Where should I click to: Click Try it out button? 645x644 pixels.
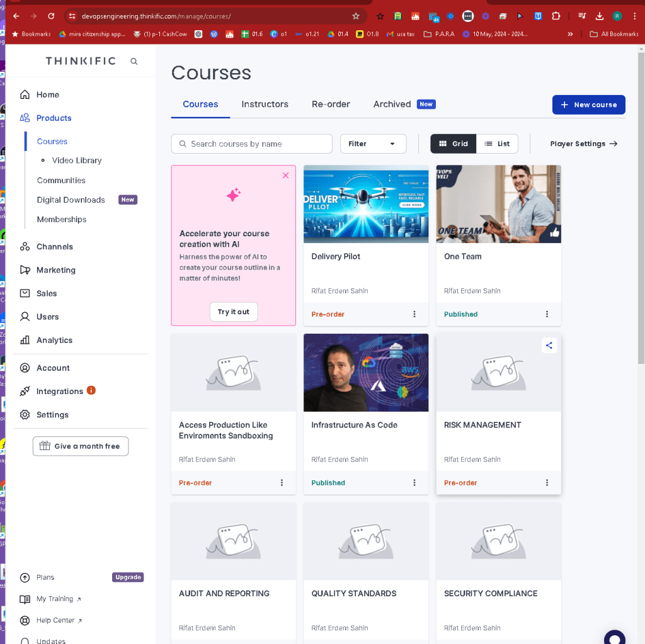point(233,312)
